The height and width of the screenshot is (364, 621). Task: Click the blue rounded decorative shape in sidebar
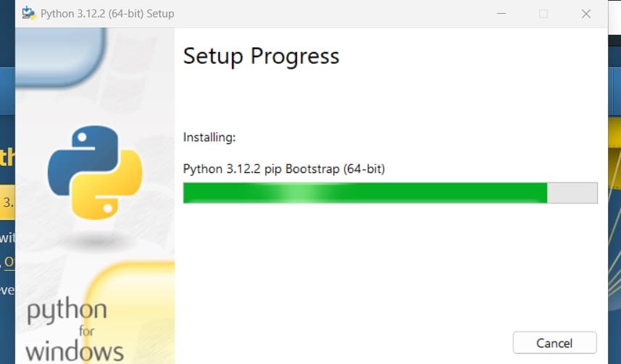point(61,56)
